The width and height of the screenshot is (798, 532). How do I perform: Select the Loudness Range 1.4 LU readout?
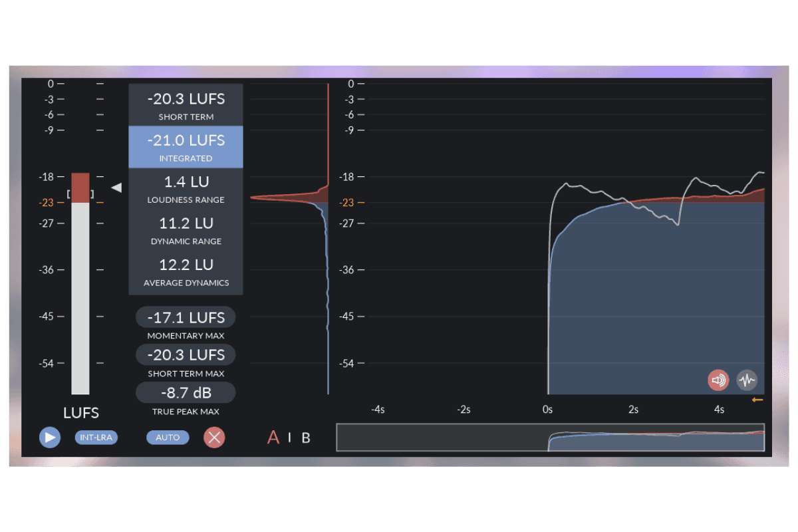(186, 188)
